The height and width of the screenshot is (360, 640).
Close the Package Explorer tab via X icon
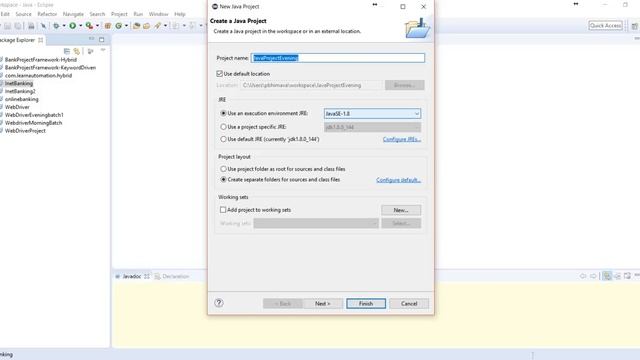(x=40, y=40)
